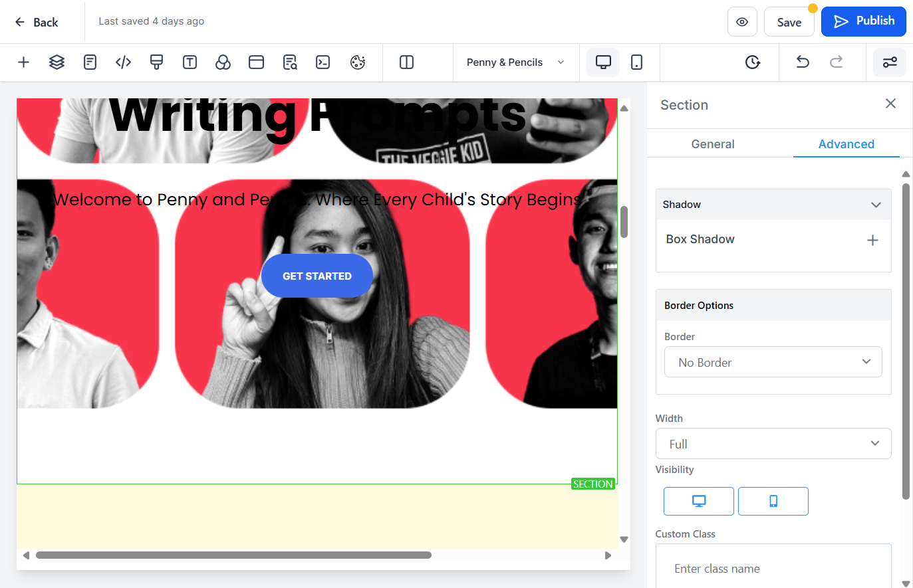Image resolution: width=913 pixels, height=588 pixels.
Task: Toggle desktop visibility for the section
Action: [x=699, y=501]
